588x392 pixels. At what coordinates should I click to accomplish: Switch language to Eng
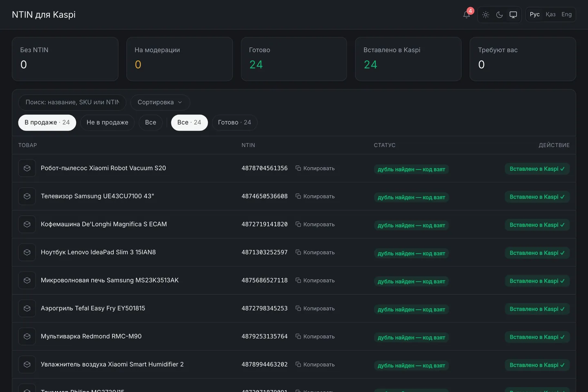point(566,15)
